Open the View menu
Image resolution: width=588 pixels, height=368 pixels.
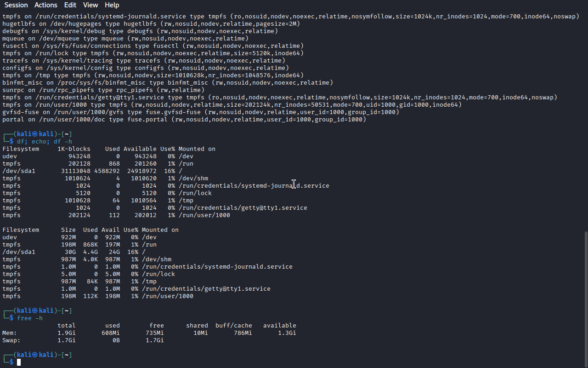[90, 5]
